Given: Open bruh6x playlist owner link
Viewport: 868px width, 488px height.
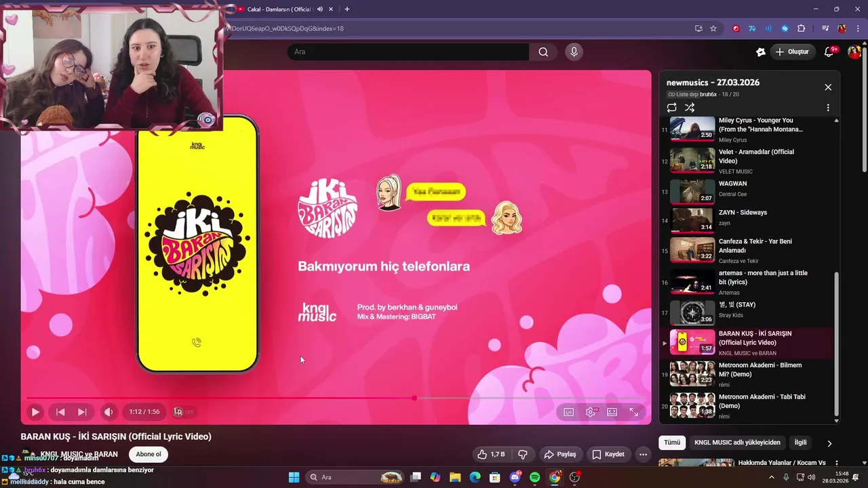Looking at the screenshot, I should coord(708,94).
